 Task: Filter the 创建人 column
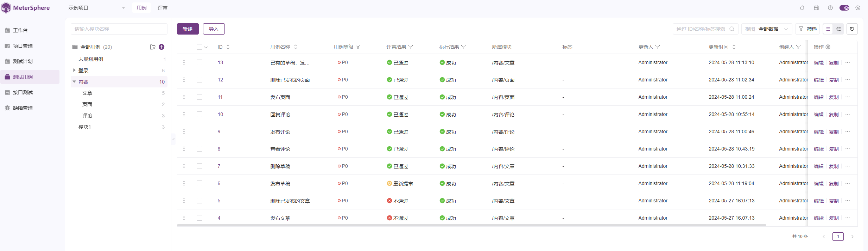point(798,47)
